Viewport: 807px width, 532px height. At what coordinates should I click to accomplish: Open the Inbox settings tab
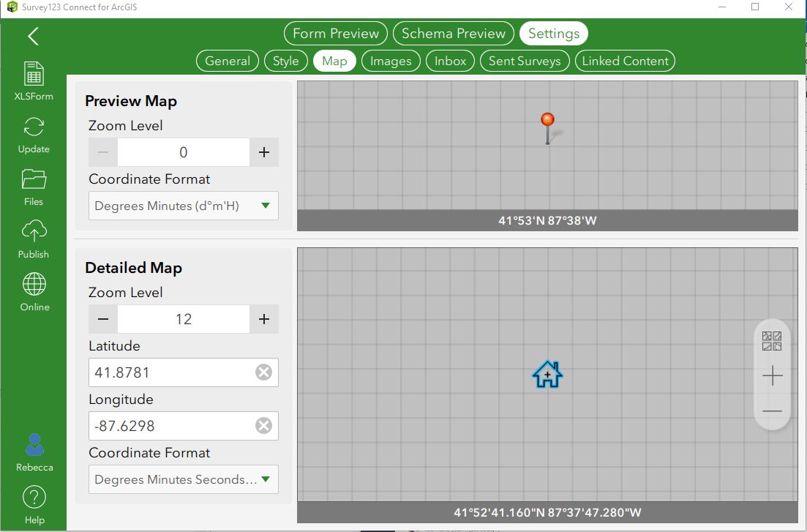pyautogui.click(x=450, y=61)
